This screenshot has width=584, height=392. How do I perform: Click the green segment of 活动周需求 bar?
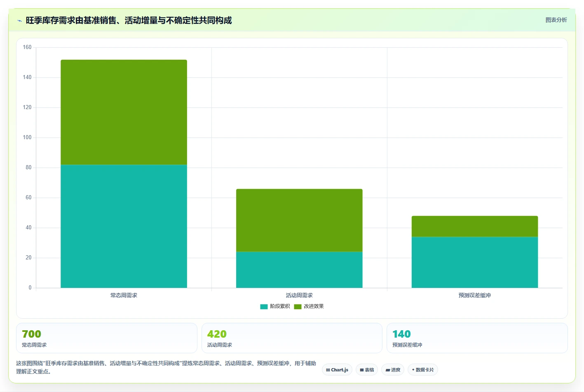[x=299, y=220]
